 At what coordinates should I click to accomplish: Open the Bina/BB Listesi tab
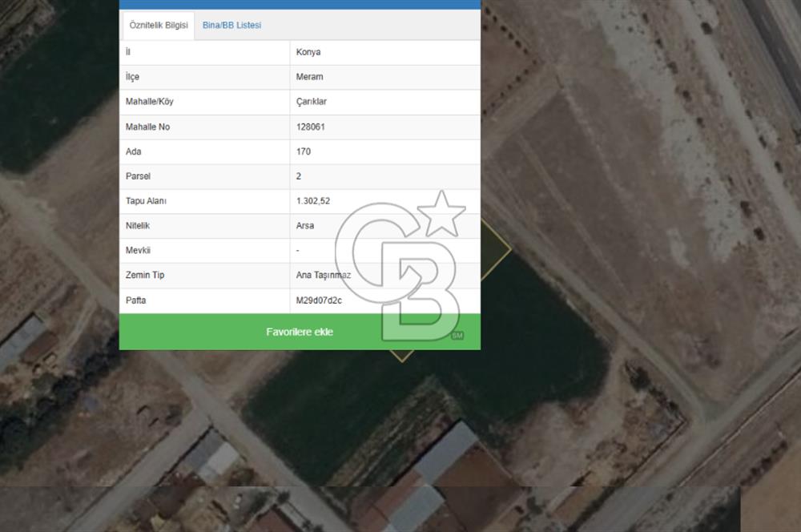[231, 25]
